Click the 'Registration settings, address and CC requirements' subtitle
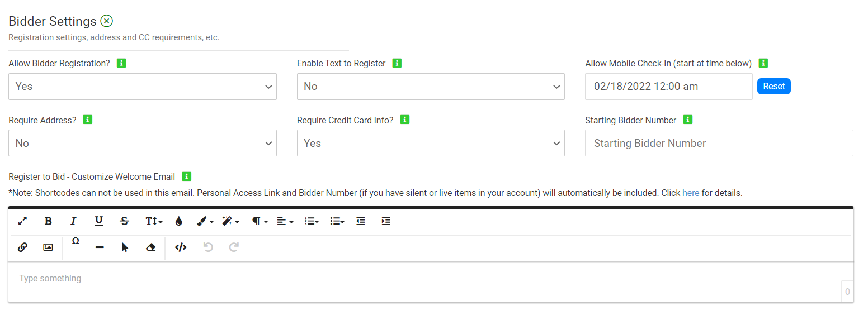This screenshot has width=868, height=315. 114,37
